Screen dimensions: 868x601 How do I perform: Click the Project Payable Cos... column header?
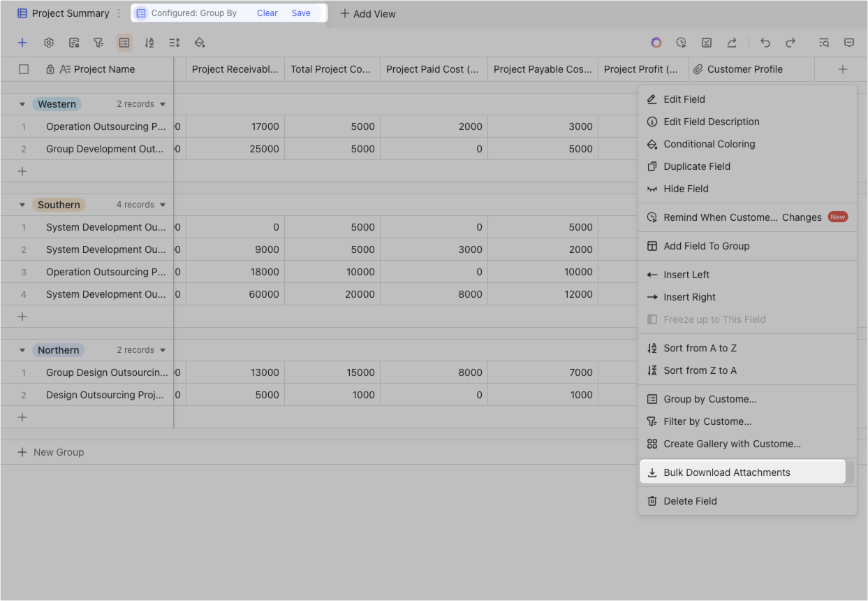tap(543, 69)
